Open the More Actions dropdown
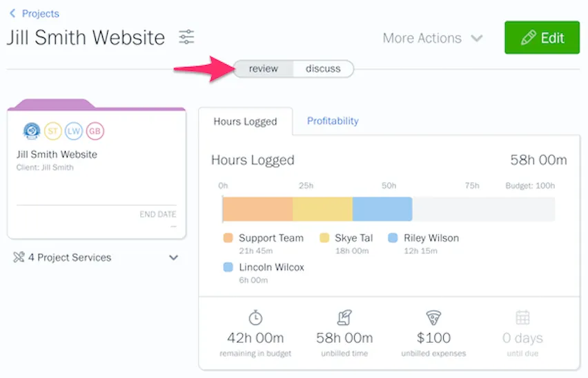This screenshot has width=588, height=378. click(433, 38)
